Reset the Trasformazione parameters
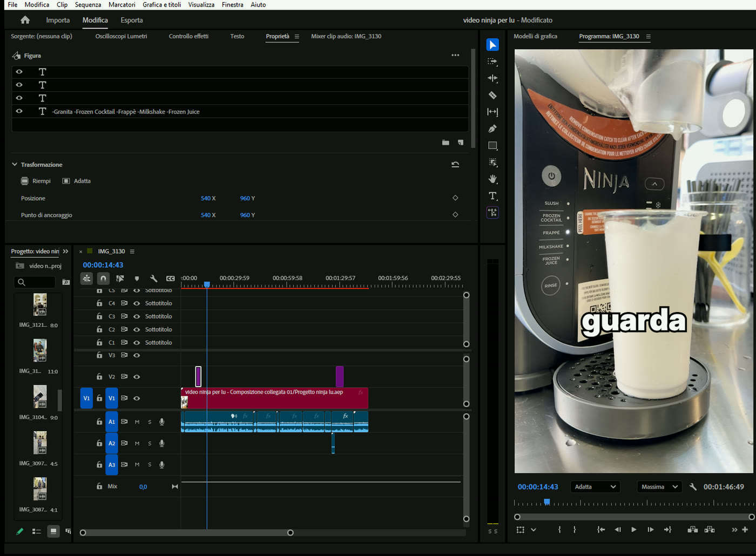Screen dimensions: 756x556 pyautogui.click(x=455, y=165)
